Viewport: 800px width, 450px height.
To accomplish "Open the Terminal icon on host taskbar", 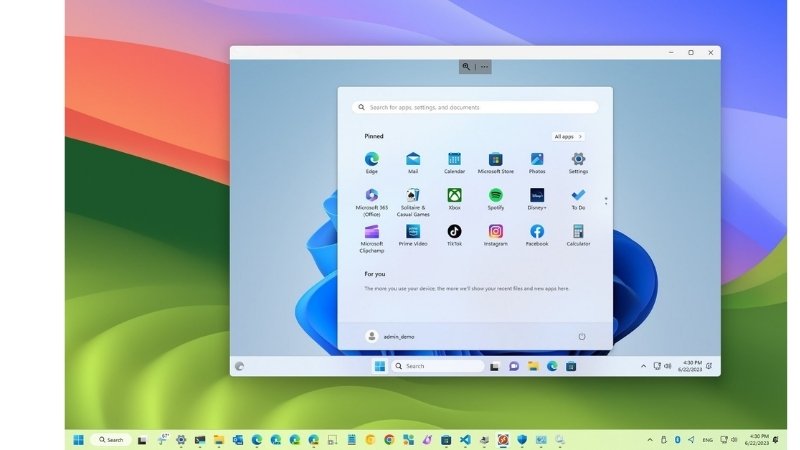I will coord(200,440).
